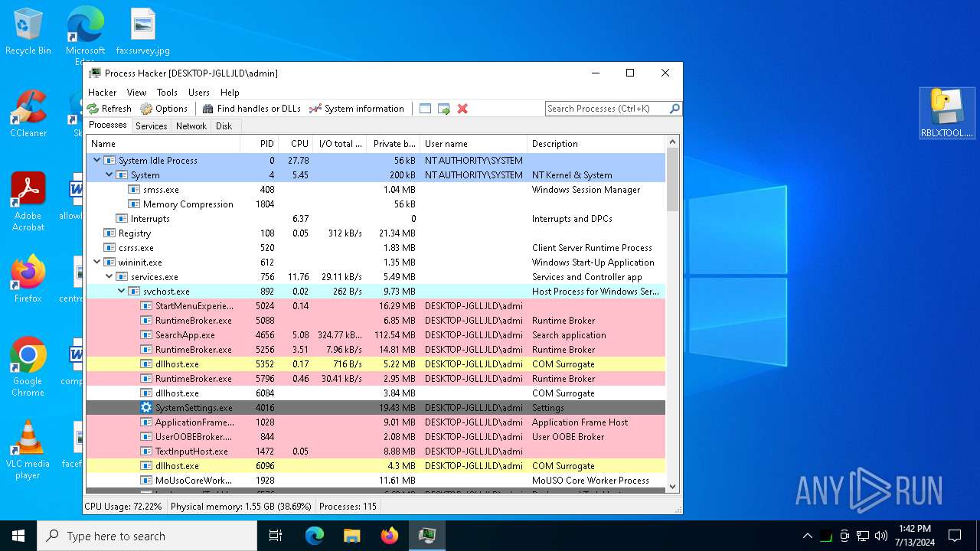Click the search magnifier icon
980x551 pixels.
click(675, 109)
